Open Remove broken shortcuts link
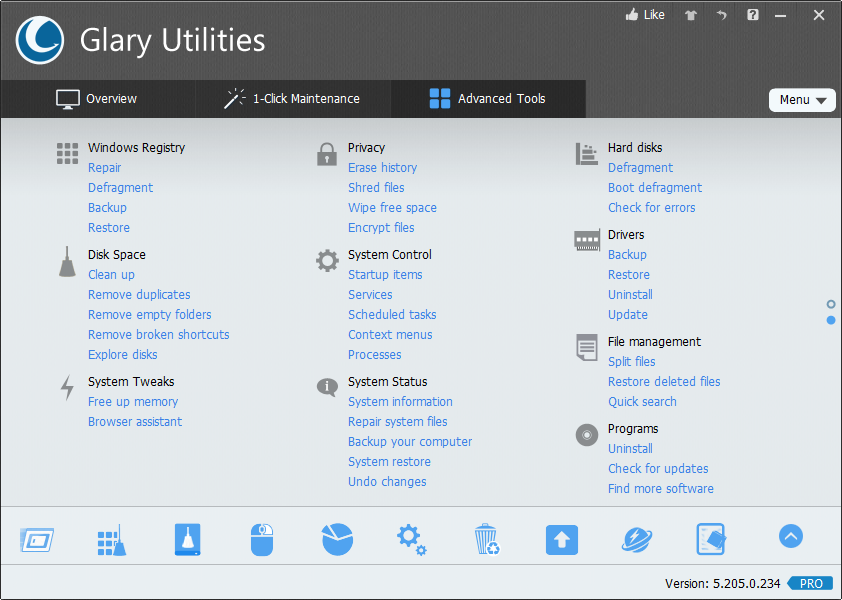This screenshot has height=600, width=842. [x=158, y=335]
